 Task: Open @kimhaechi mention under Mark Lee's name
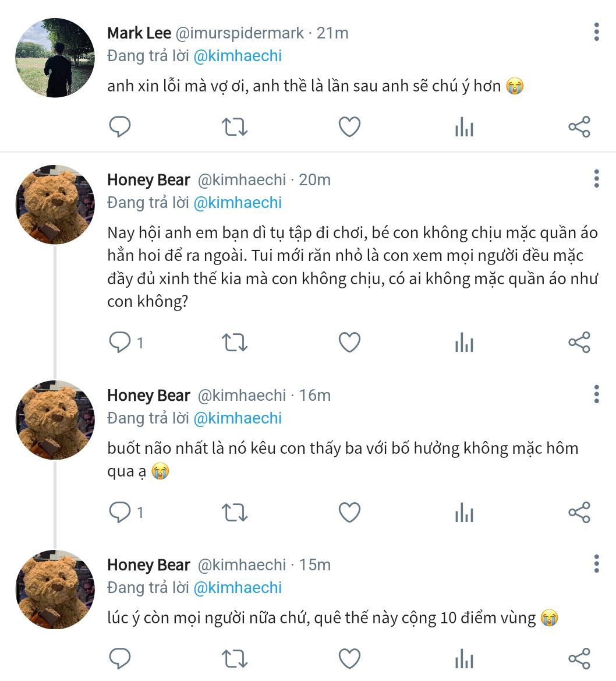tap(238, 56)
